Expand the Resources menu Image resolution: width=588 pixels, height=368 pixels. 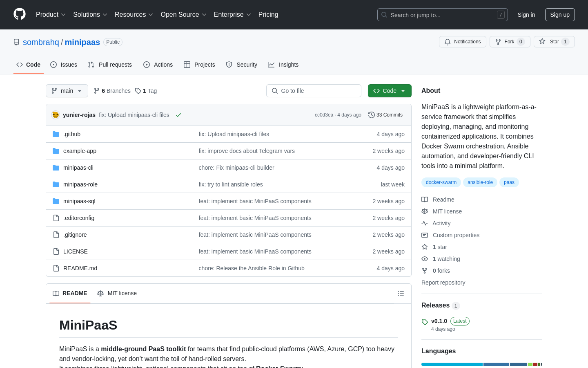tap(134, 15)
